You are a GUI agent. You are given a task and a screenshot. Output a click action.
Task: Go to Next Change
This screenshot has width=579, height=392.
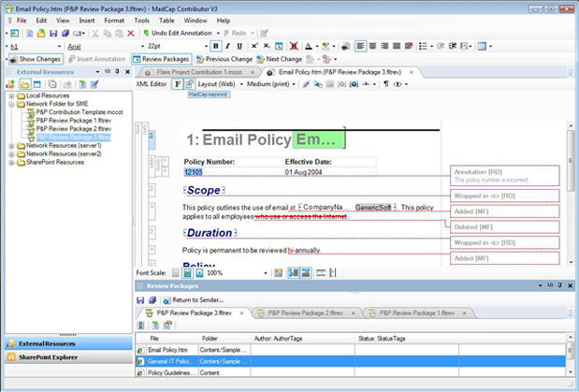click(279, 59)
